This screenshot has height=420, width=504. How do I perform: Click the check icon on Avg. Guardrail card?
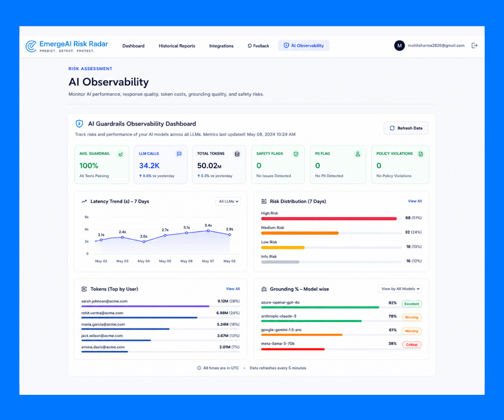click(x=121, y=154)
